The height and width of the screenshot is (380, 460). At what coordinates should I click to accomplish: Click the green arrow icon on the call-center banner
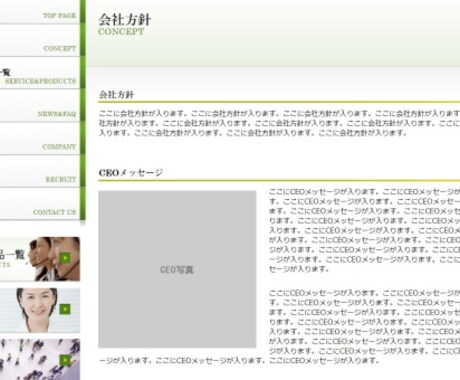tap(65, 258)
